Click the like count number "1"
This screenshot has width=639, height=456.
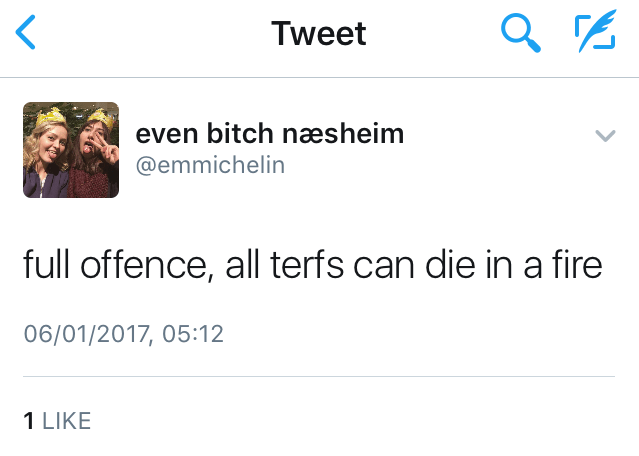click(x=29, y=421)
